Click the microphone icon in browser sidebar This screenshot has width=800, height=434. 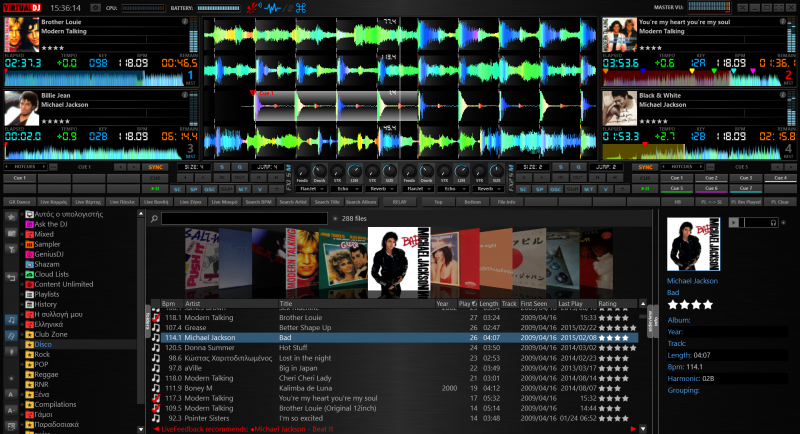[x=11, y=352]
